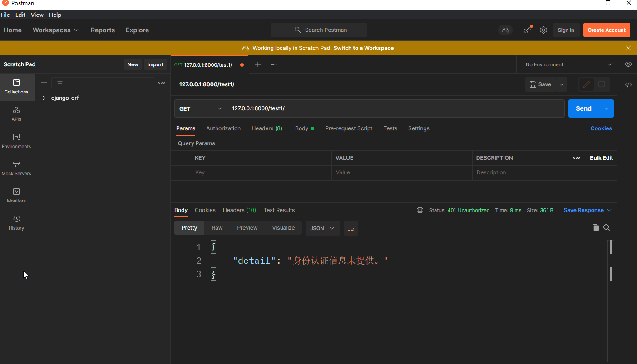
Task: Open the Environments sidebar panel
Action: (16, 141)
